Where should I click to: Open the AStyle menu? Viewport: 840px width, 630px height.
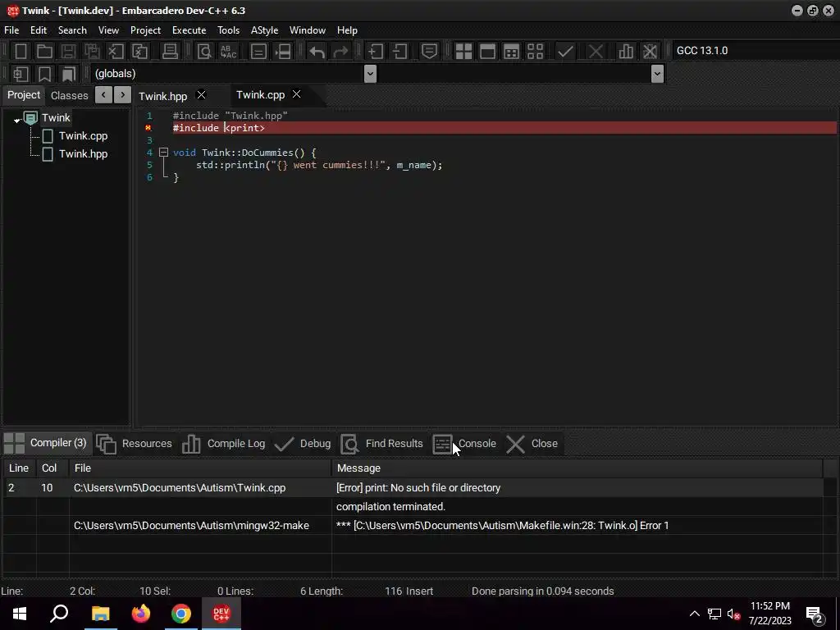pos(265,30)
